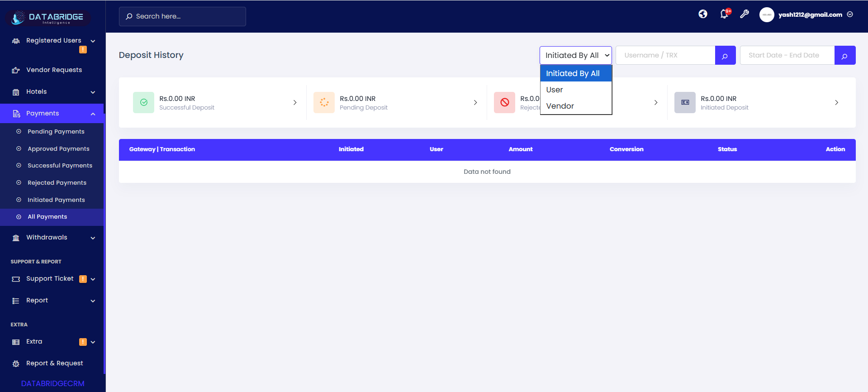This screenshot has height=392, width=868.
Task: Open Rejected Deposit arrow link
Action: (x=656, y=103)
